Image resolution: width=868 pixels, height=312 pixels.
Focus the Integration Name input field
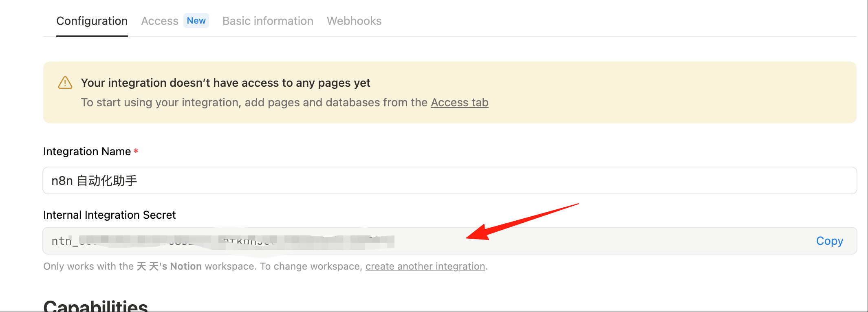pyautogui.click(x=450, y=180)
